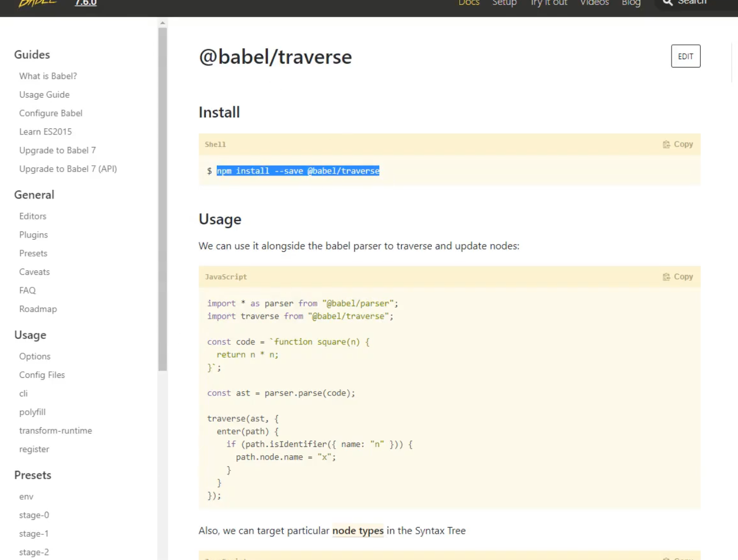The width and height of the screenshot is (738, 560).
Task: Click the Install section heading
Action: point(219,113)
